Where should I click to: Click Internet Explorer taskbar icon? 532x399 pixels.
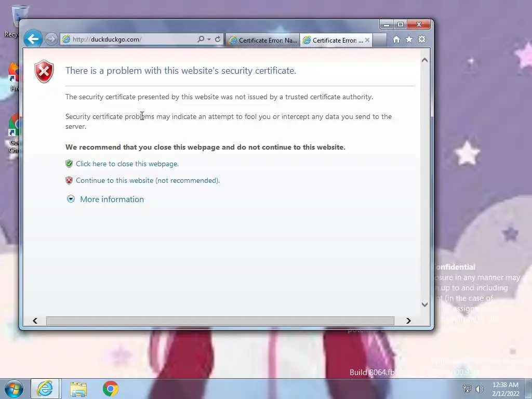coord(45,389)
